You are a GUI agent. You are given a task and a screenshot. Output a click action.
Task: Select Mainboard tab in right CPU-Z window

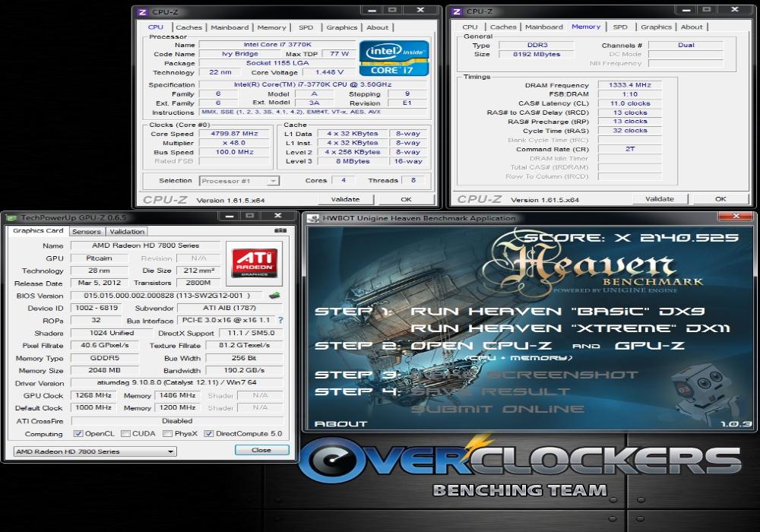click(x=544, y=27)
